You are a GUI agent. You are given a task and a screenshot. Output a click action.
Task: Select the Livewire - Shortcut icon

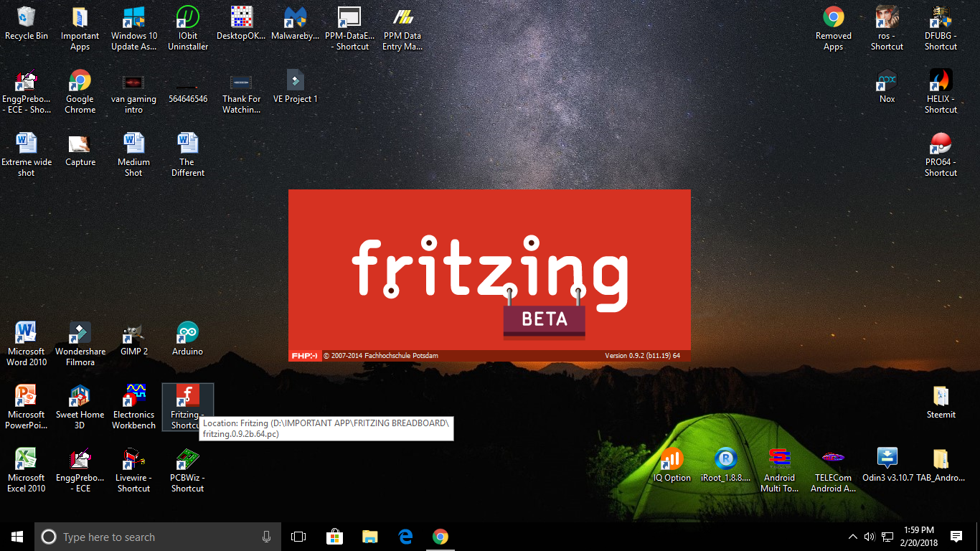click(133, 471)
